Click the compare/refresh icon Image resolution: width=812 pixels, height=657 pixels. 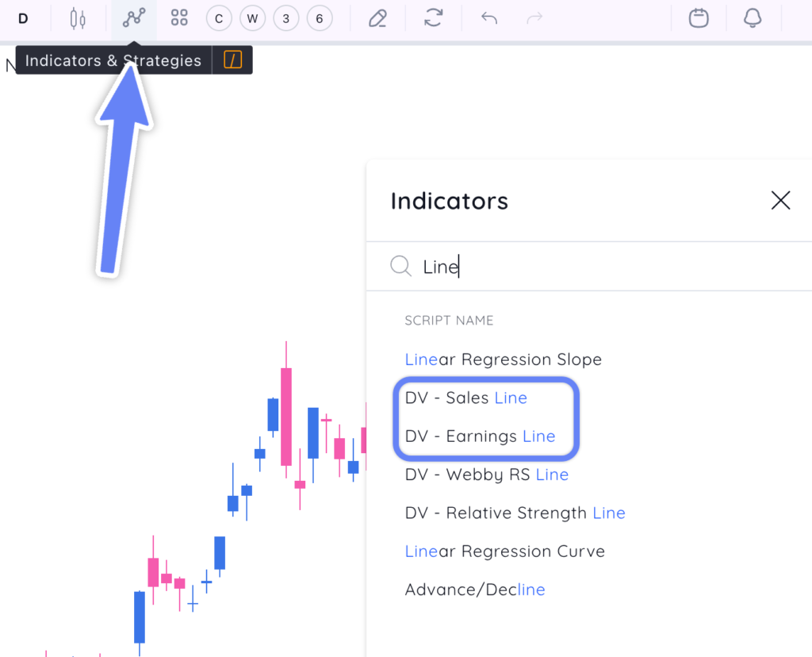point(433,17)
